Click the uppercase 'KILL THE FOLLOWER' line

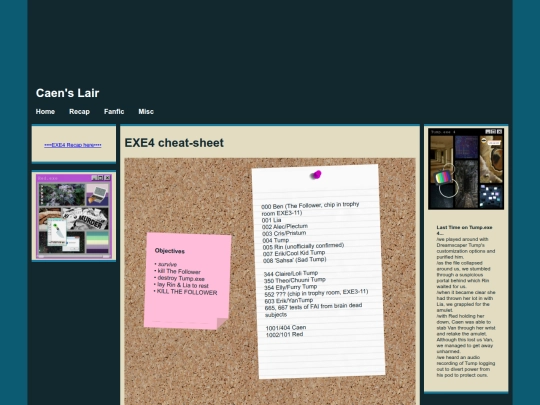click(186, 292)
